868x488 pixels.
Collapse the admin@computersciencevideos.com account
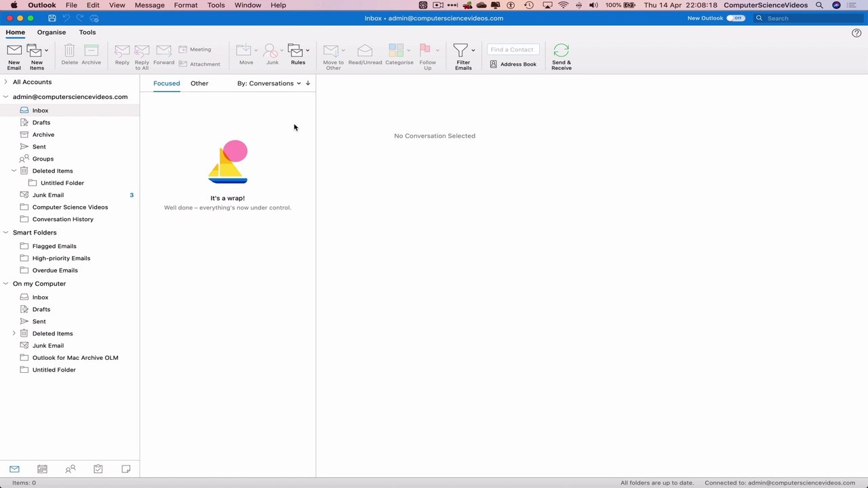6,97
